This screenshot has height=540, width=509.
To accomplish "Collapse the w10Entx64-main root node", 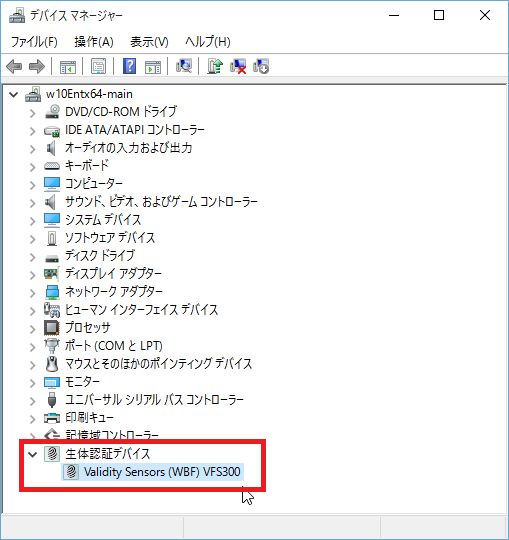I will point(13,94).
